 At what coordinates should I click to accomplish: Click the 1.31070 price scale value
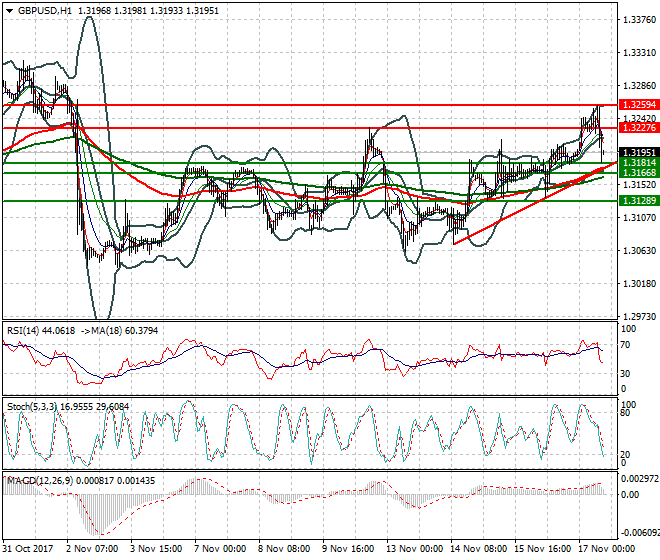pos(639,218)
